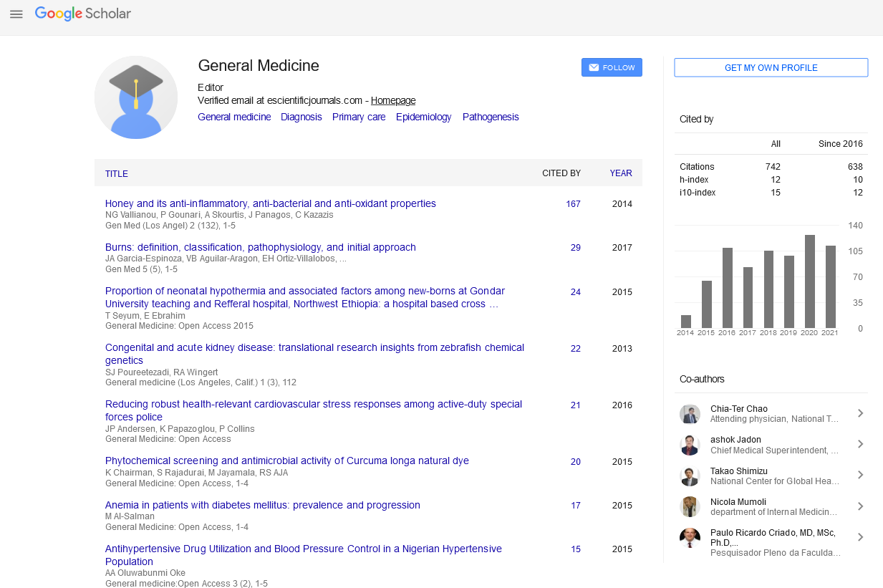Open Chia-Ter Chao's profile photo
Image resolution: width=883 pixels, height=588 pixels.
point(690,413)
